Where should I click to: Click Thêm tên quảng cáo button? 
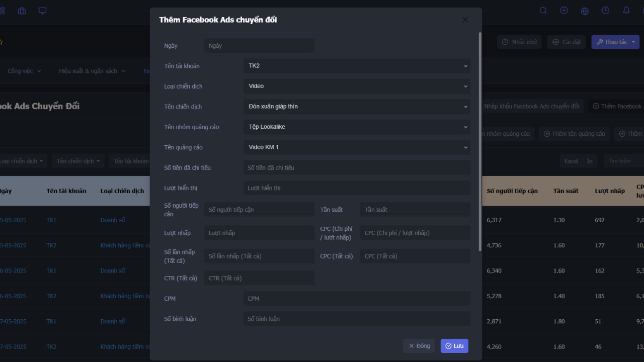click(x=574, y=134)
